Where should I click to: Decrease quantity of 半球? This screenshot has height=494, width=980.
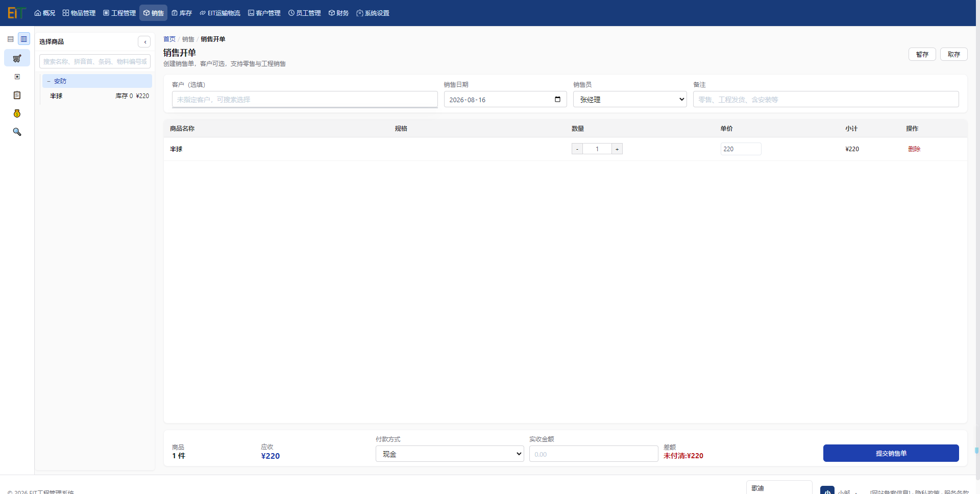[x=577, y=149]
